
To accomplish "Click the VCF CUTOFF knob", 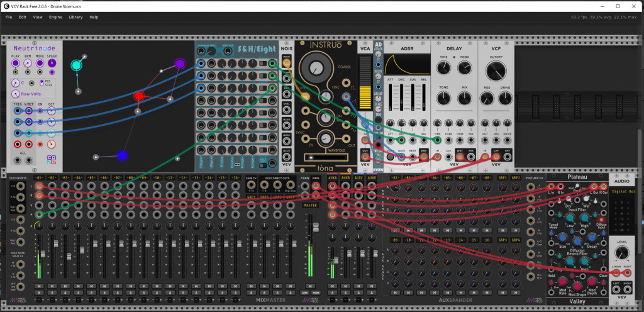I will (496, 72).
